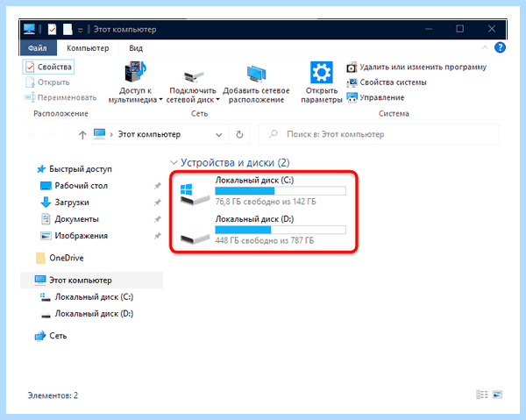Switch to the Вид ribbon tab
Screen dimensions: 526x420
tap(136, 48)
